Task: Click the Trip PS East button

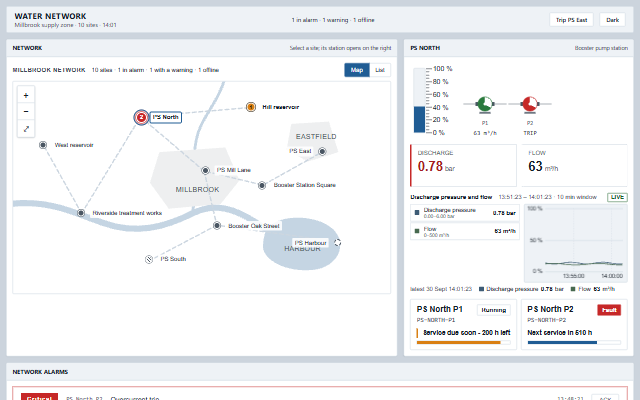Action: pyautogui.click(x=571, y=20)
